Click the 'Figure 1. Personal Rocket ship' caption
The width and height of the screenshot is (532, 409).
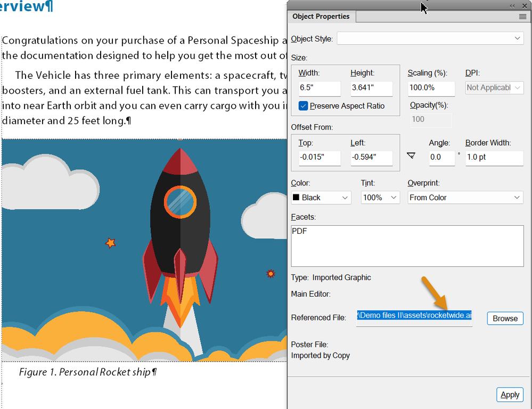pos(87,372)
